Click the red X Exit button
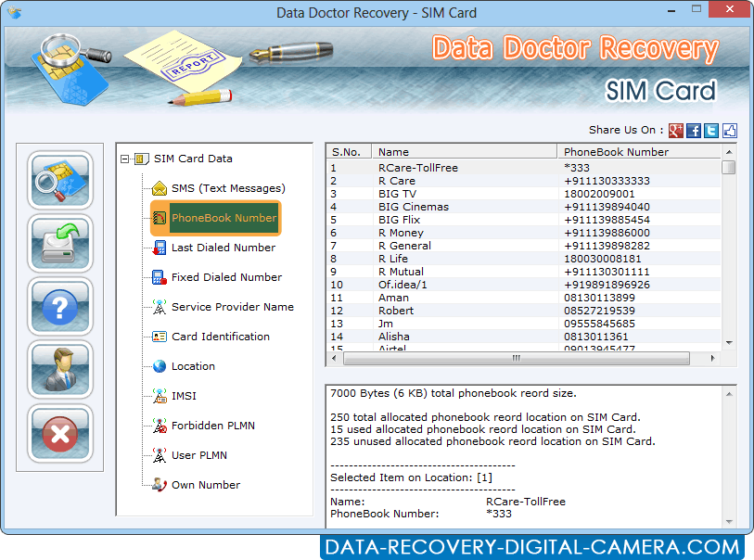This screenshot has height=560, width=754. click(60, 434)
